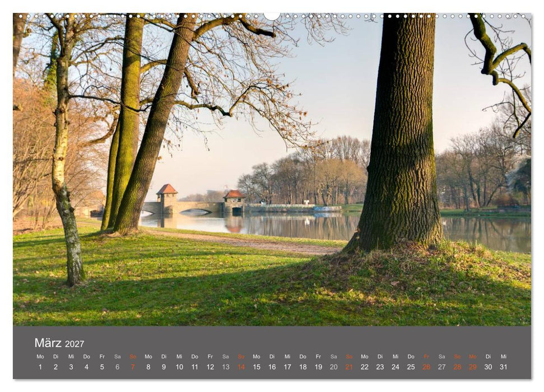The image size is (544, 392).
Task: Select date 30 in calendar strip
Action: click(x=488, y=367)
